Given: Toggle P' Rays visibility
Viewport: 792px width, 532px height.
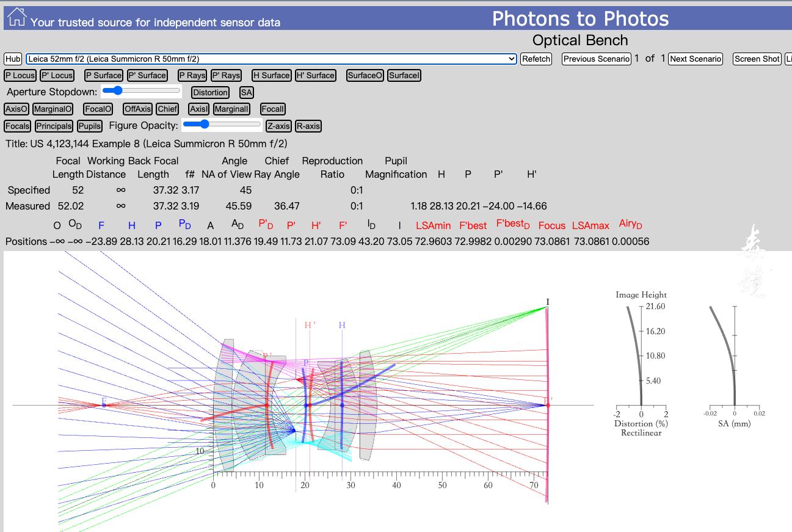Looking at the screenshot, I should point(226,76).
